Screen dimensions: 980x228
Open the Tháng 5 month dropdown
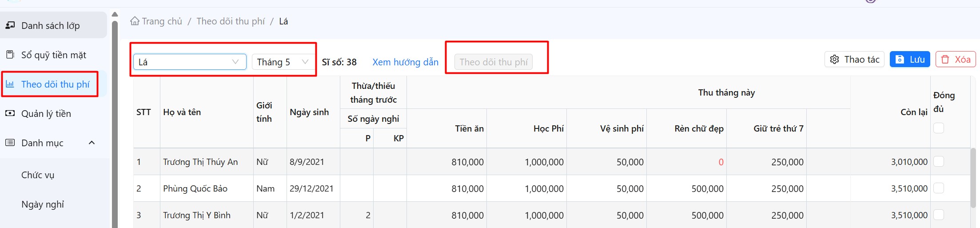[x=282, y=62]
